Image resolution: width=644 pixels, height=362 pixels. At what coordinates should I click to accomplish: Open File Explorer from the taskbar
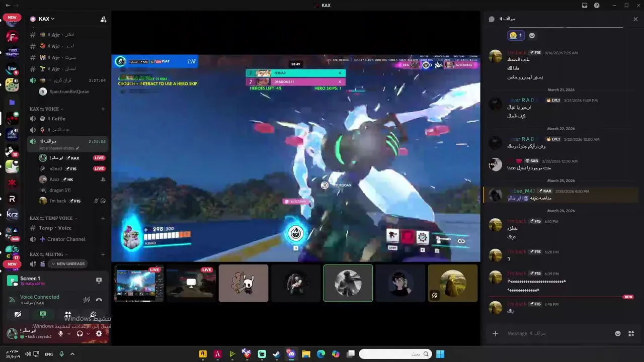306,354
